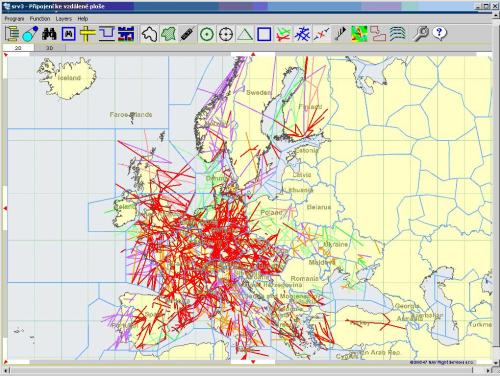
Task: Select the black crosshair circle icon
Action: coord(226,34)
